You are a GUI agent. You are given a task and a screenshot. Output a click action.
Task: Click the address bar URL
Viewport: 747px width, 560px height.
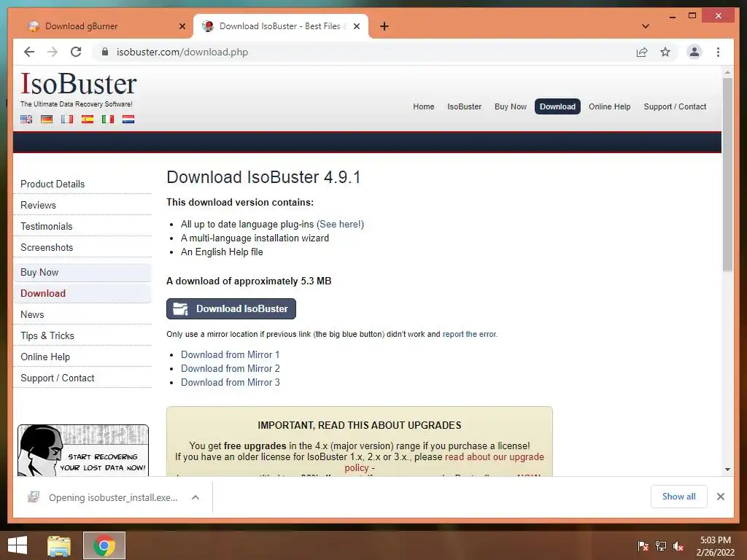182,52
